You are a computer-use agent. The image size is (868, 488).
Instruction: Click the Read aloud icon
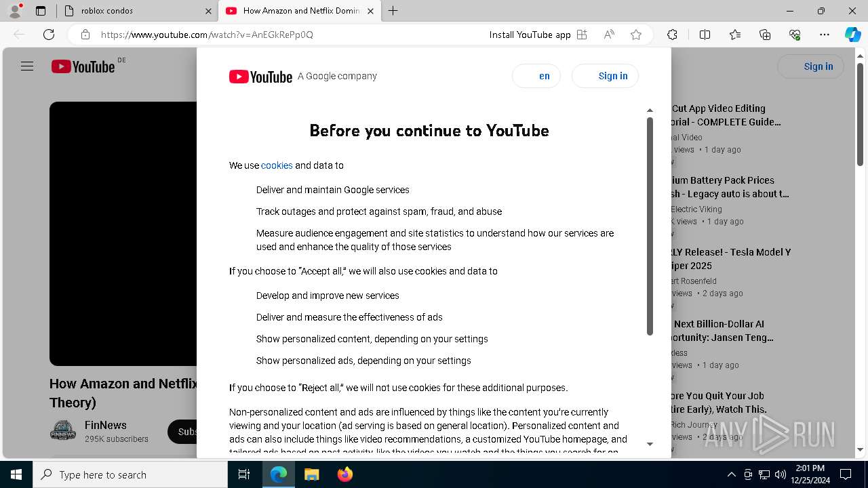click(x=609, y=35)
